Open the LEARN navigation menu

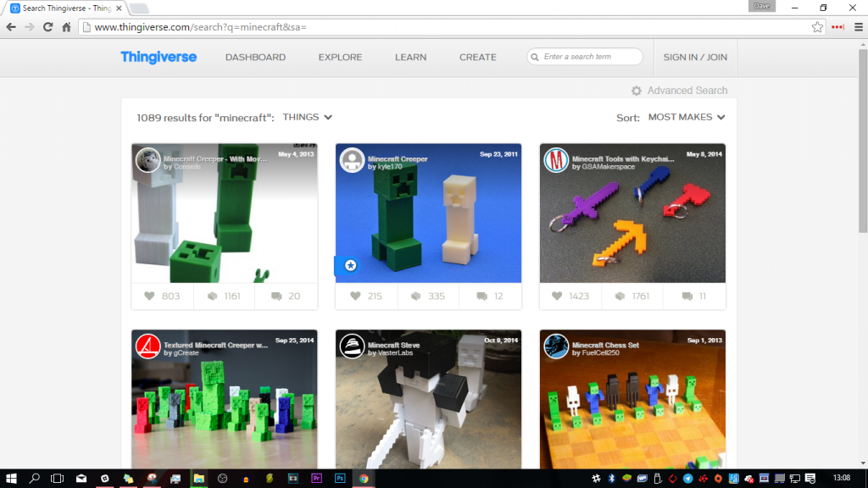coord(411,57)
